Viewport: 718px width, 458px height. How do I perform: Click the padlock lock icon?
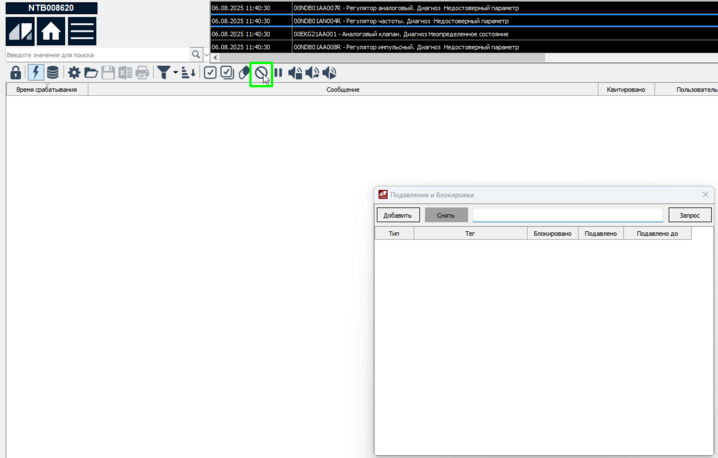click(x=15, y=73)
